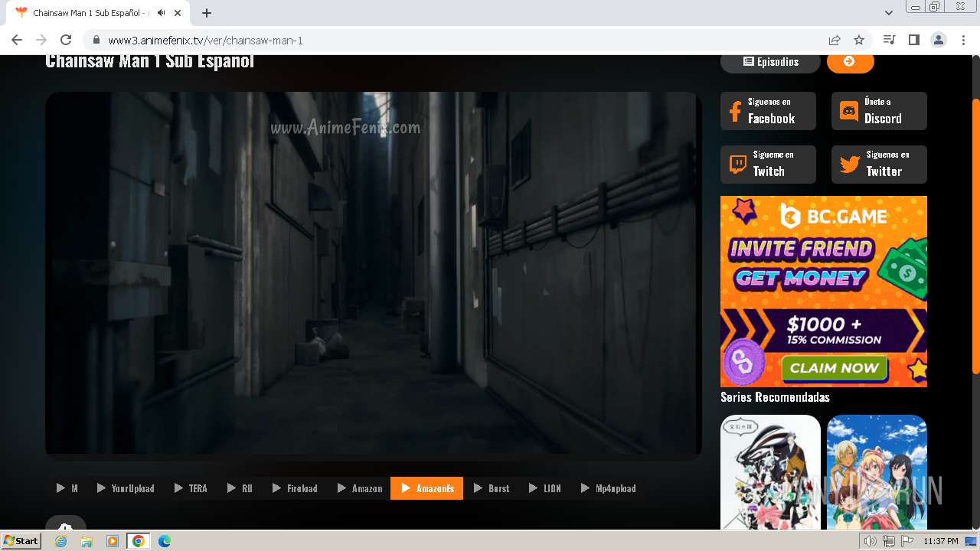Toggle the browser side panel
Screen dimensions: 980x551
[913, 40]
